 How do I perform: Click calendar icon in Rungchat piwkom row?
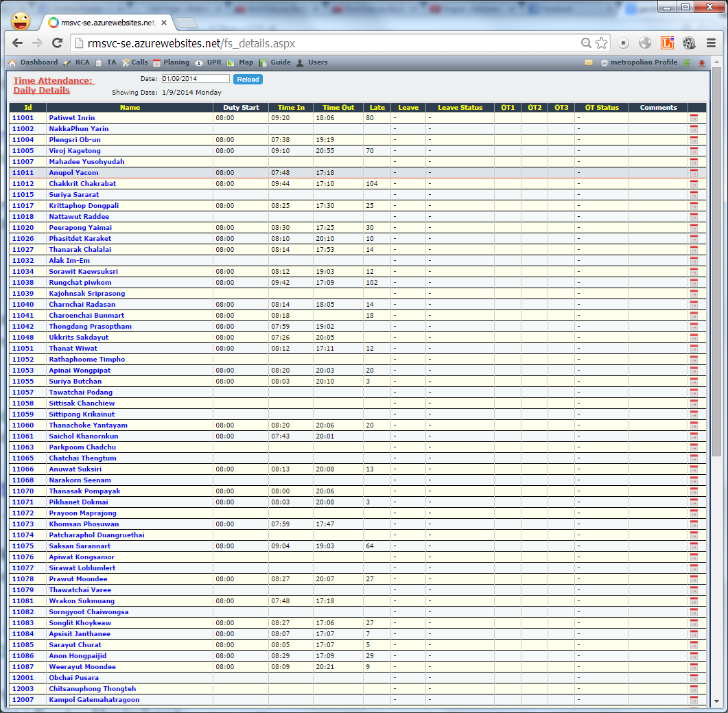click(x=694, y=283)
